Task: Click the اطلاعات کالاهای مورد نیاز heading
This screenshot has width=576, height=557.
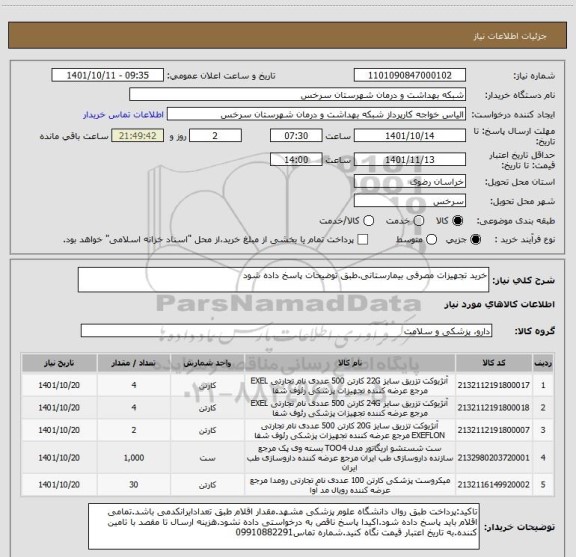Action: click(500, 305)
